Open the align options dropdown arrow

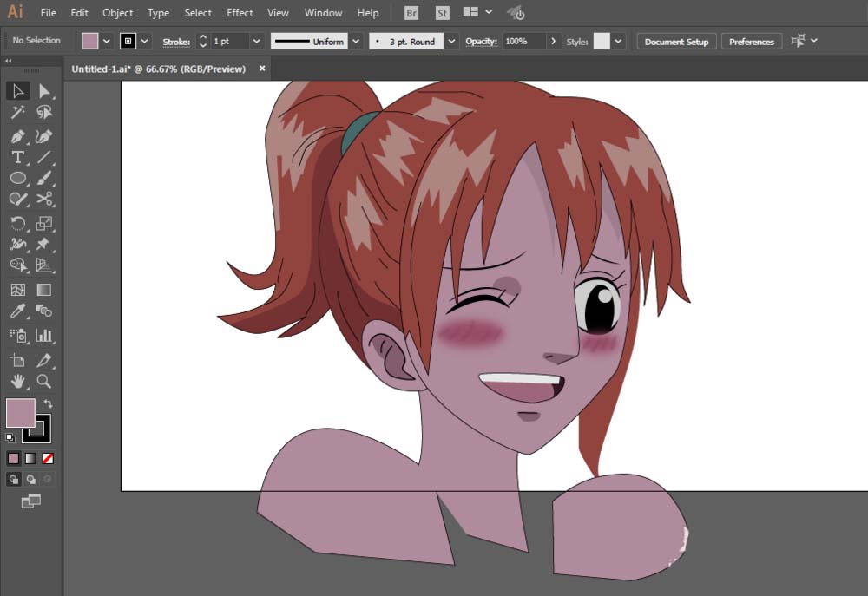click(814, 41)
